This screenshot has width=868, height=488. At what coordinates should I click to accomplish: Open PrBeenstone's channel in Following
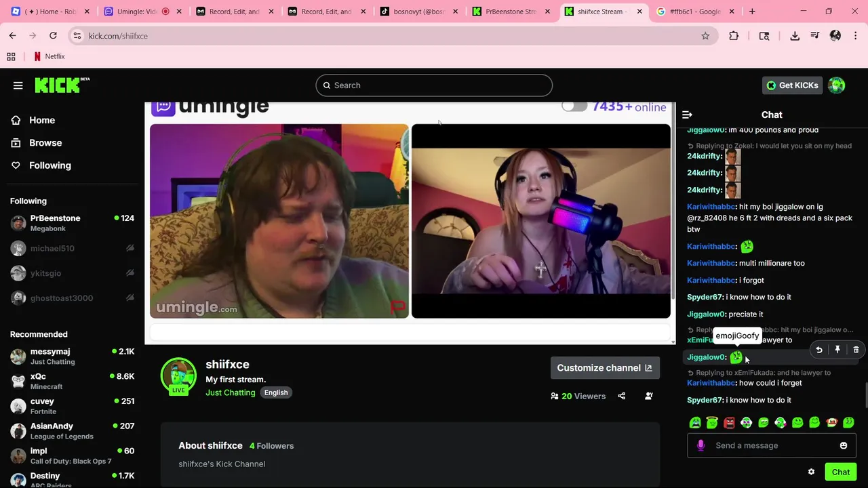click(72, 224)
